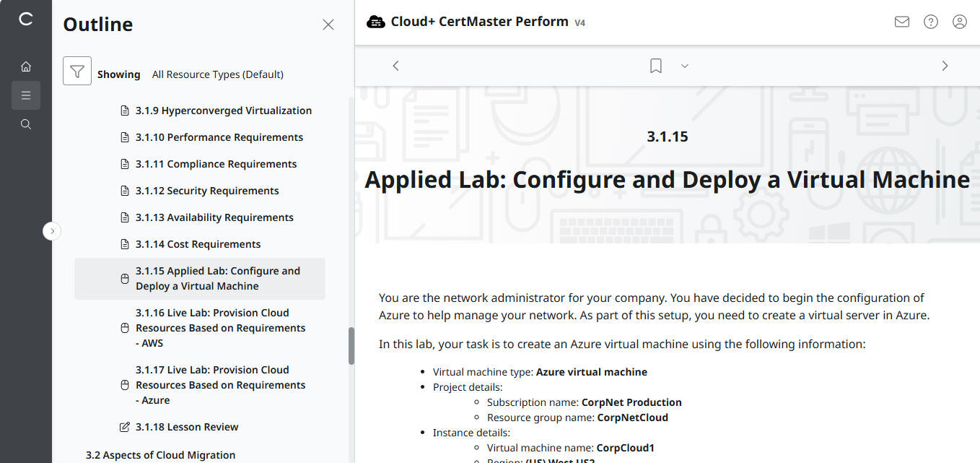Expand bookmark options via the chevron

[x=684, y=66]
